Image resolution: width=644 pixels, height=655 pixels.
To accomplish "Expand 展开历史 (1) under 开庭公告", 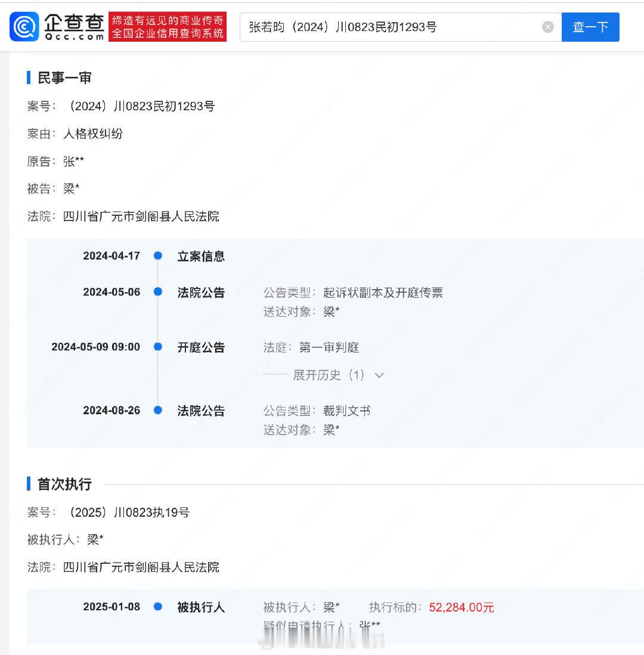I will (x=338, y=375).
